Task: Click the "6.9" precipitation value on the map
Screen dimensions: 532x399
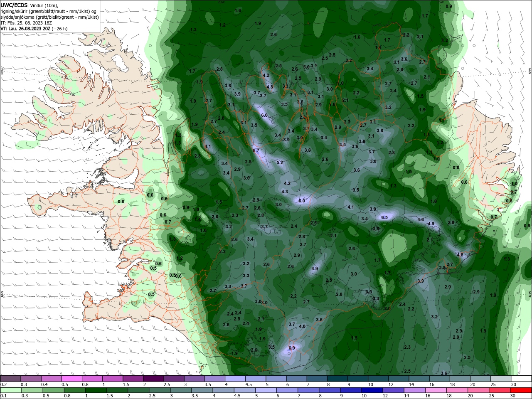Action: click(291, 348)
